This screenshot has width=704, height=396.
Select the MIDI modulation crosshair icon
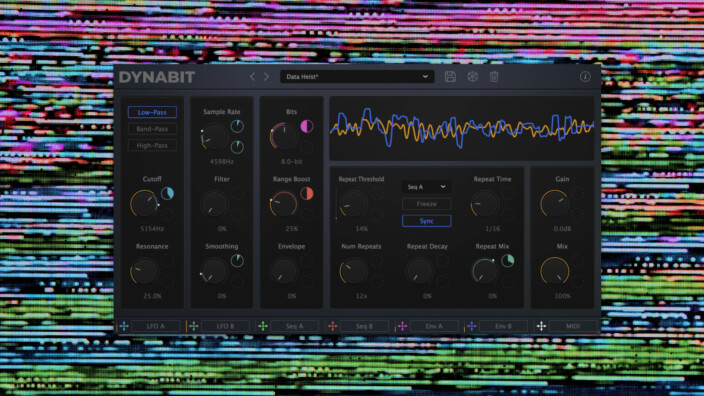pos(541,326)
